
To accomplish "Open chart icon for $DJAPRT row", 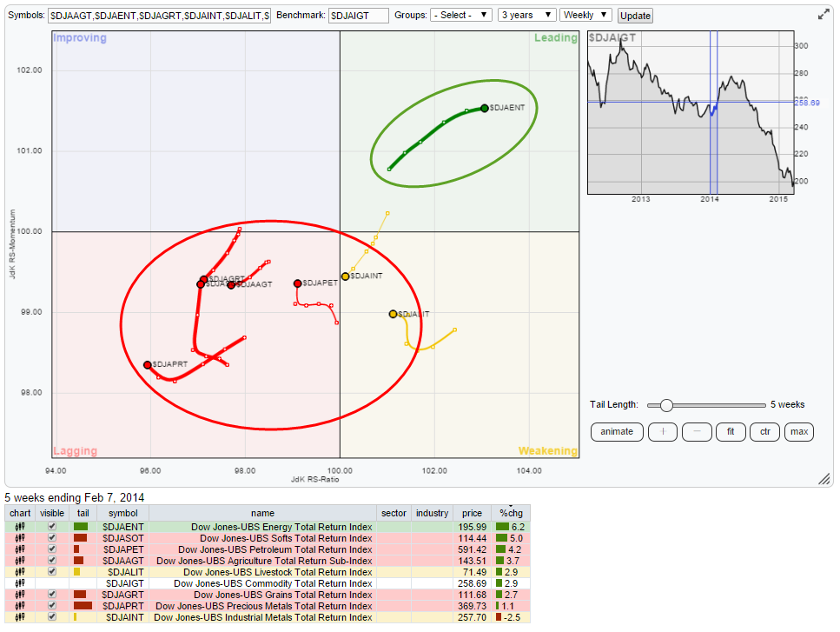I will (20, 606).
